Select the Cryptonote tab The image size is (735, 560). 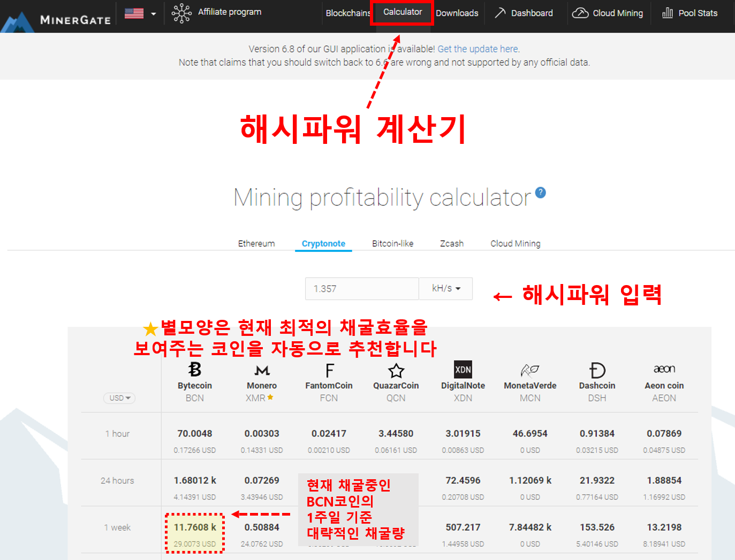point(323,243)
